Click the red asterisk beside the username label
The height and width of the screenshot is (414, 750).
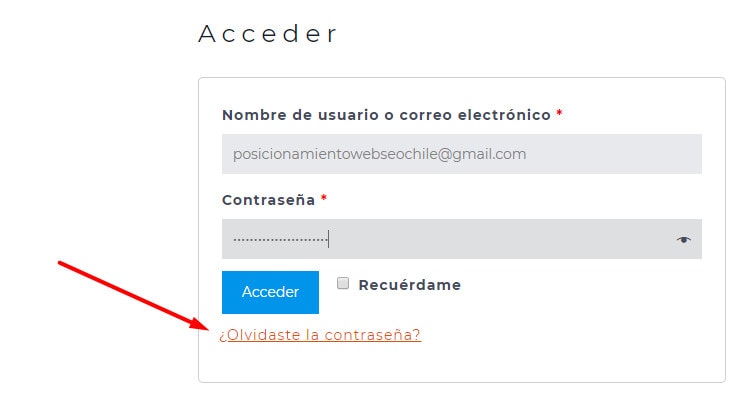[559, 113]
